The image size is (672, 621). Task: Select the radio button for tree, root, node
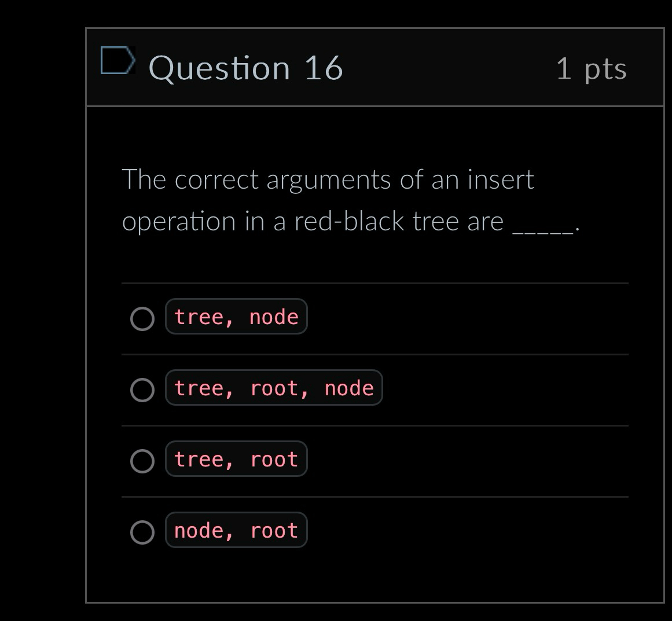click(x=142, y=390)
